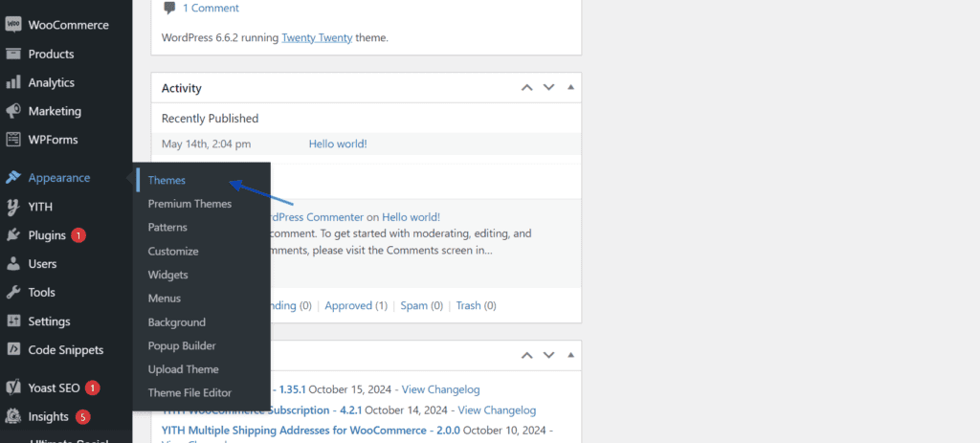Image resolution: width=980 pixels, height=443 pixels.
Task: Open Analytics menu label
Action: click(x=52, y=82)
